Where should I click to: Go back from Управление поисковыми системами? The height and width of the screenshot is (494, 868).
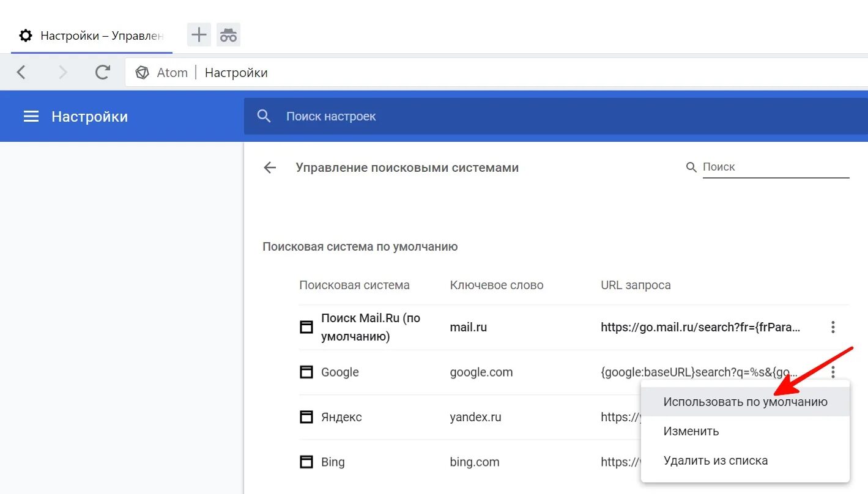pyautogui.click(x=270, y=168)
